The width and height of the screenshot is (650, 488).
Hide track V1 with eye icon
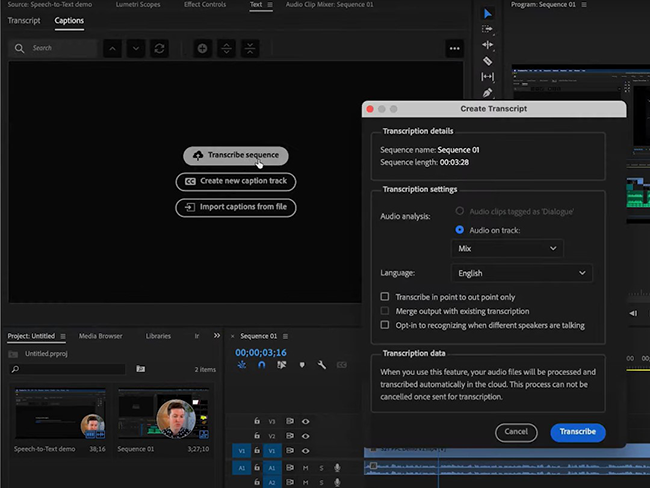pyautogui.click(x=306, y=451)
